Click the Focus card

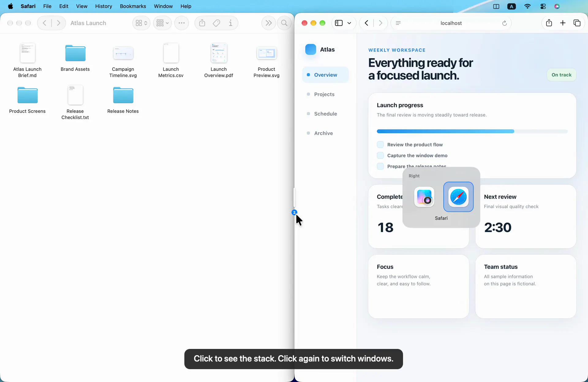(x=418, y=286)
